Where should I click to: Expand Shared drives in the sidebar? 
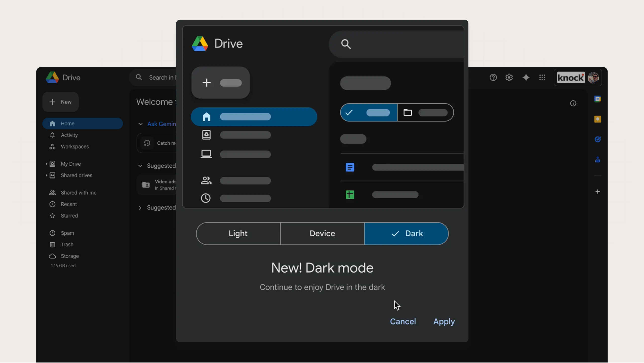point(47,175)
